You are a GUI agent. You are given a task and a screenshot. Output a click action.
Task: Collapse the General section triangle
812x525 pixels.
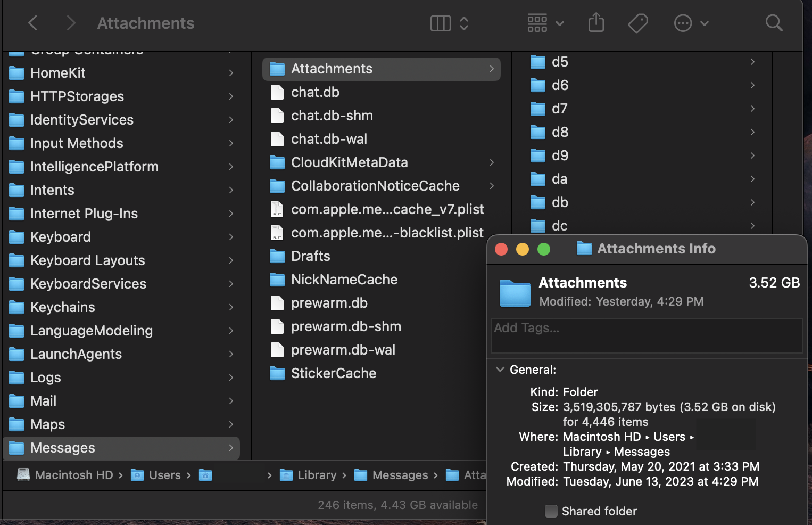click(500, 370)
